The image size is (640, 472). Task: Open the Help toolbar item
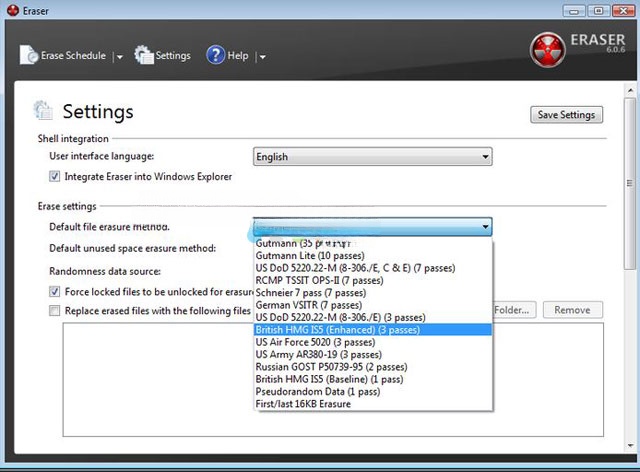pyautogui.click(x=227, y=55)
